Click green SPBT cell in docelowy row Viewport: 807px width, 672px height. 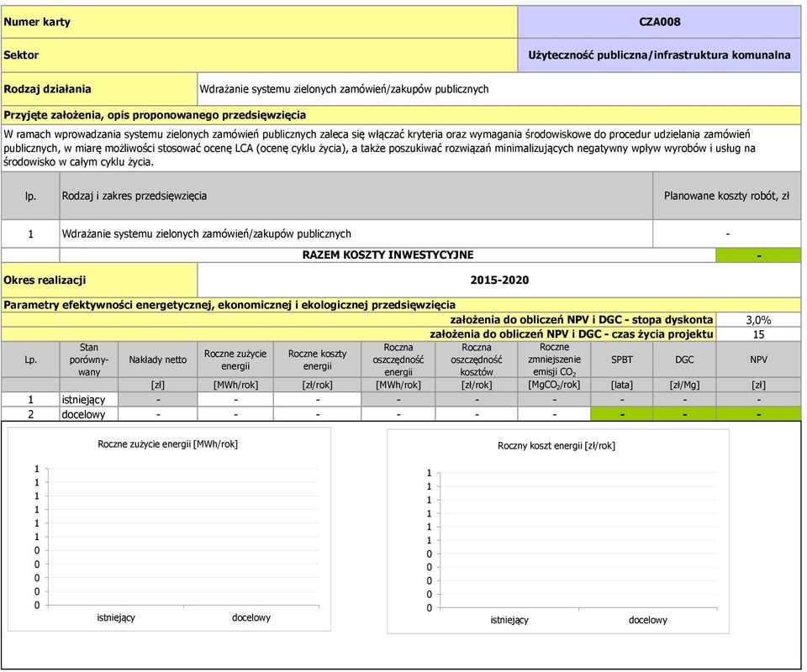tap(622, 414)
